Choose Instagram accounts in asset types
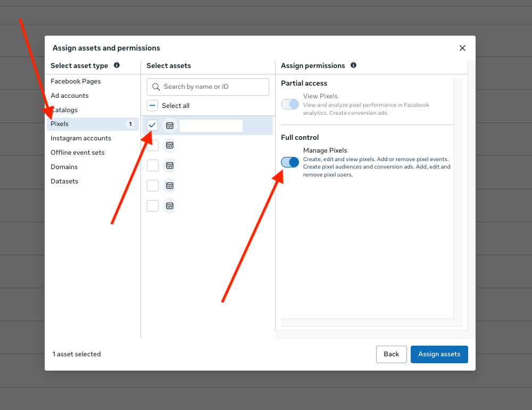This screenshot has height=410, width=532. pyautogui.click(x=81, y=138)
